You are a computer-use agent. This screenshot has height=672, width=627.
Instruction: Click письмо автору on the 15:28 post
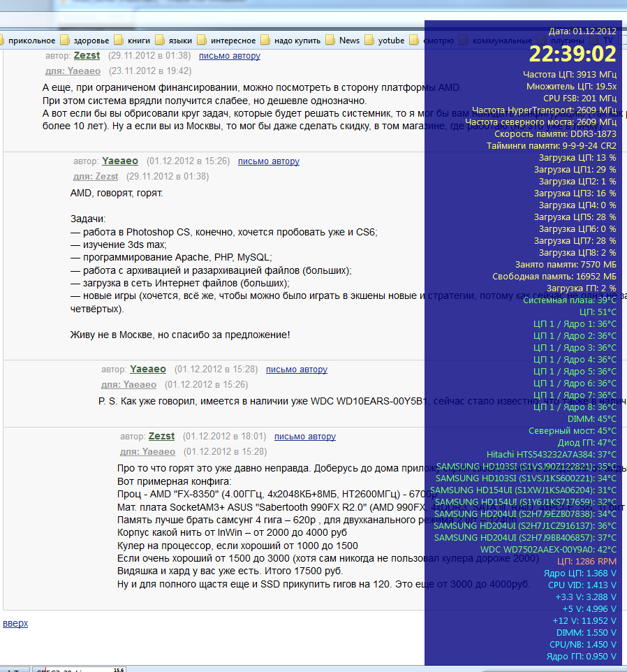tap(296, 370)
